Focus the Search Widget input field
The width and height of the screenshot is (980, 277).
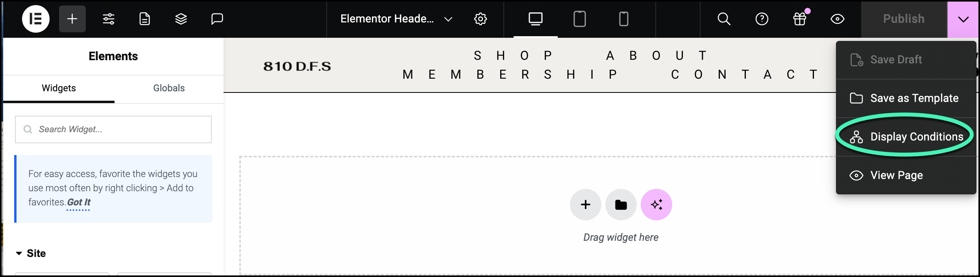tap(113, 129)
